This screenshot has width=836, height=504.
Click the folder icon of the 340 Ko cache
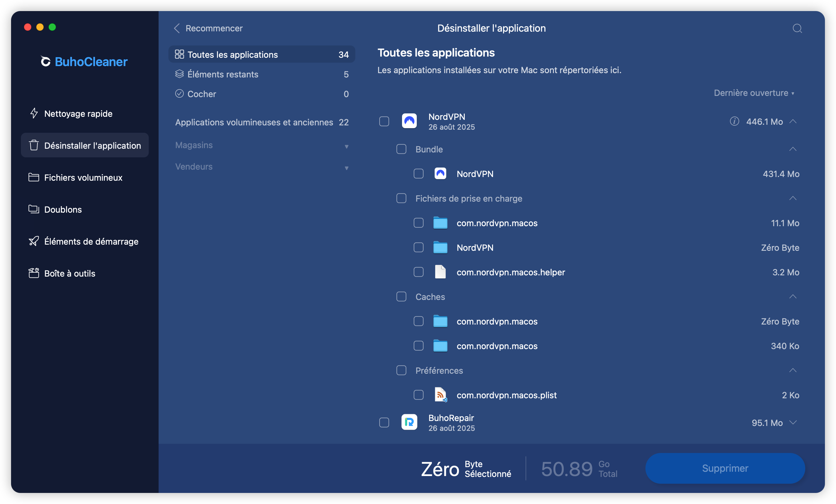(x=440, y=346)
